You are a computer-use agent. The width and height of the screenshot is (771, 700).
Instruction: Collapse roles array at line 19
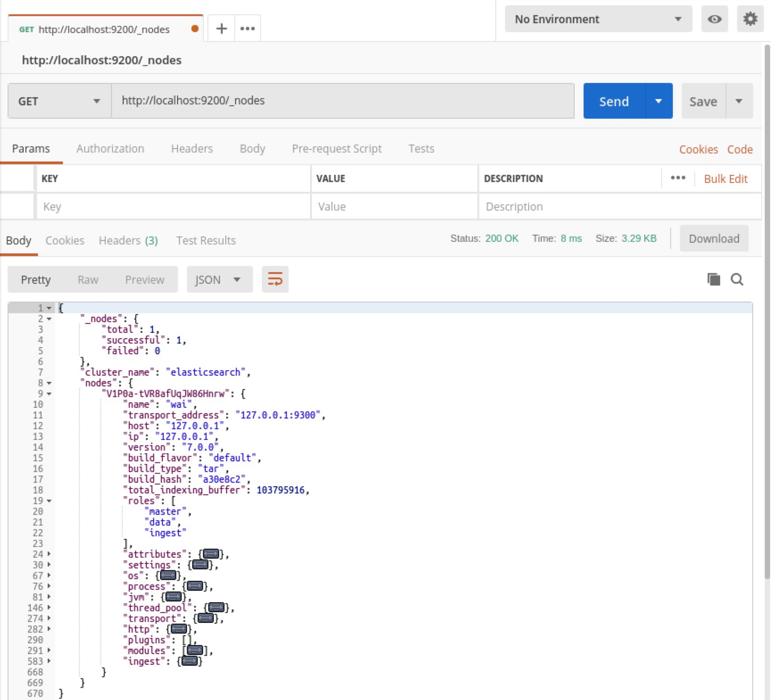(x=49, y=501)
